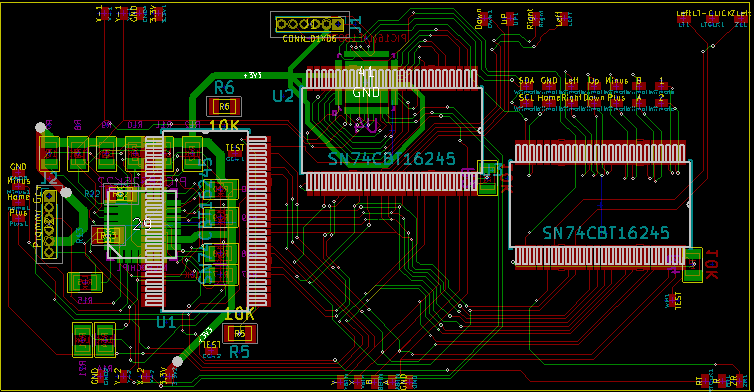Click the Plus label in the pad grid
Image resolution: width=754 pixels, height=392 pixels.
coord(616,98)
